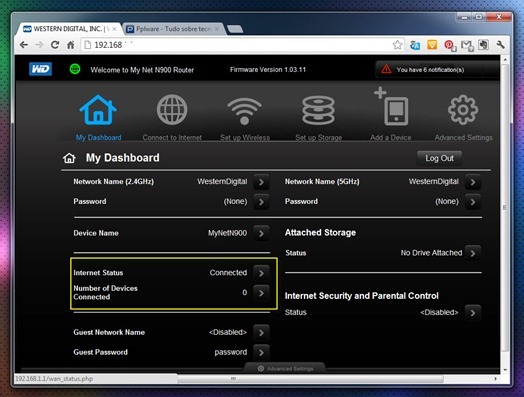Click the horizontal scrollbar thumb
Viewport: 524px width, 397px height.
coord(310,379)
